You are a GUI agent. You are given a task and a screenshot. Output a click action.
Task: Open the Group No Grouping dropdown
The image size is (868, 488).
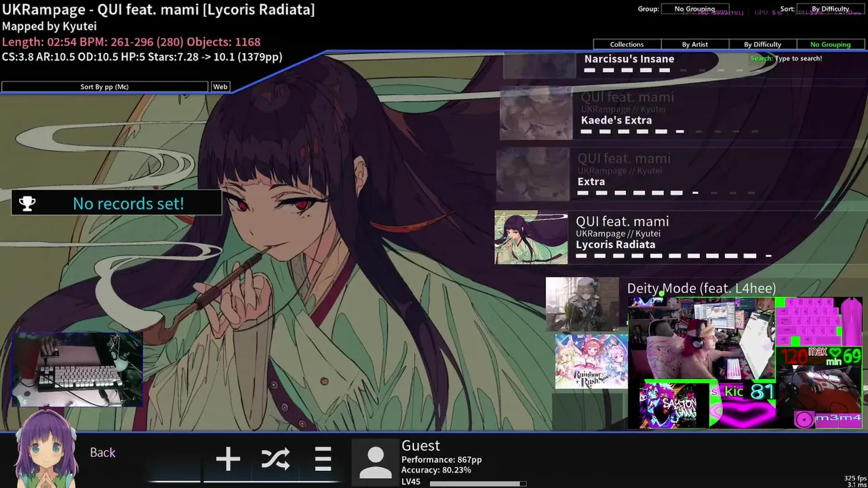tap(694, 9)
